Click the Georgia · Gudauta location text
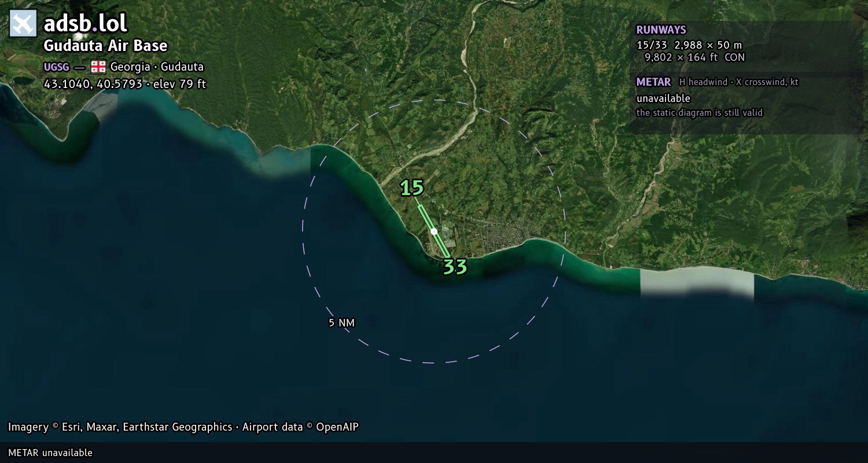Viewport: 868px width, 463px height. [157, 67]
